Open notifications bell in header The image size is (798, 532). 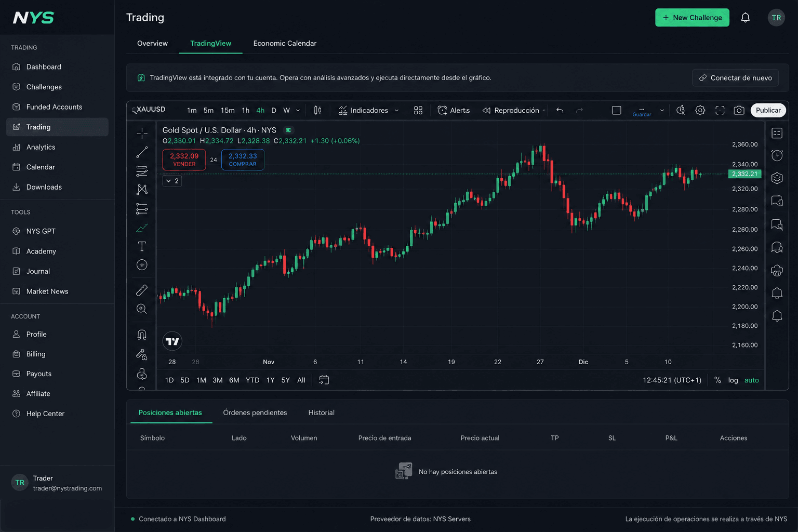(746, 18)
